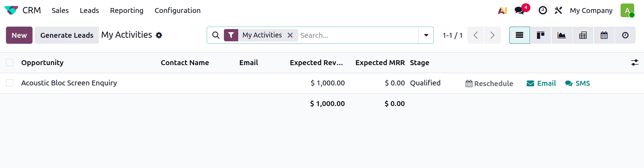Click the Email action button in row

point(541,83)
